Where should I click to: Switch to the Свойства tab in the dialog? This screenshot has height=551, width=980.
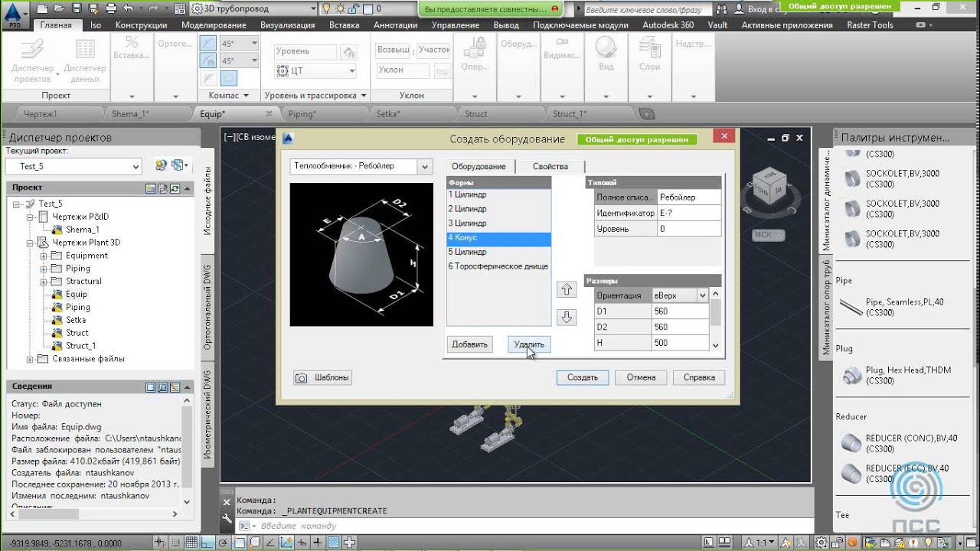pyautogui.click(x=550, y=166)
